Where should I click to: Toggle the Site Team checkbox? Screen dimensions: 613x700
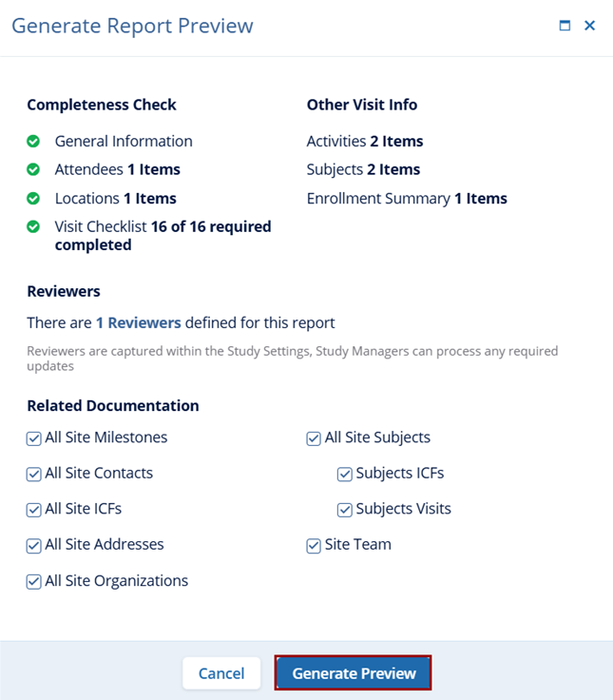click(314, 546)
